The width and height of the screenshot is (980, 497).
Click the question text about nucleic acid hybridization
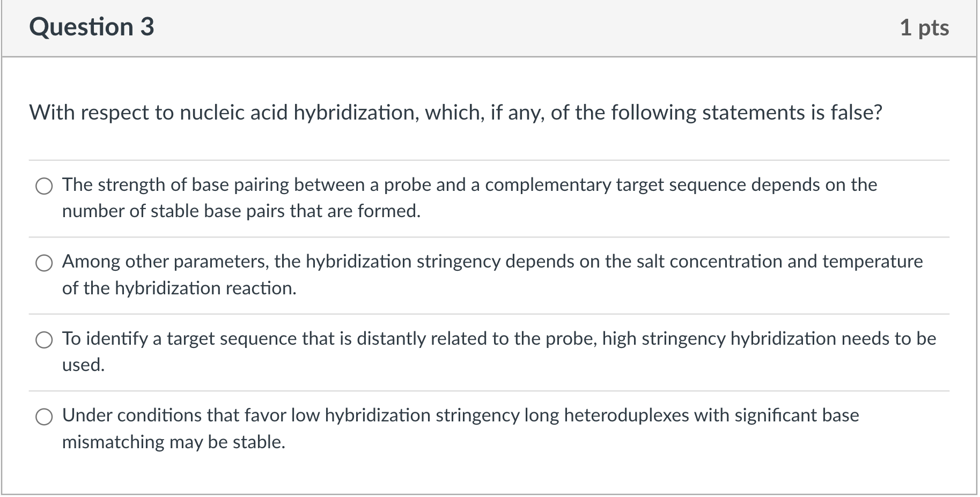tap(456, 113)
